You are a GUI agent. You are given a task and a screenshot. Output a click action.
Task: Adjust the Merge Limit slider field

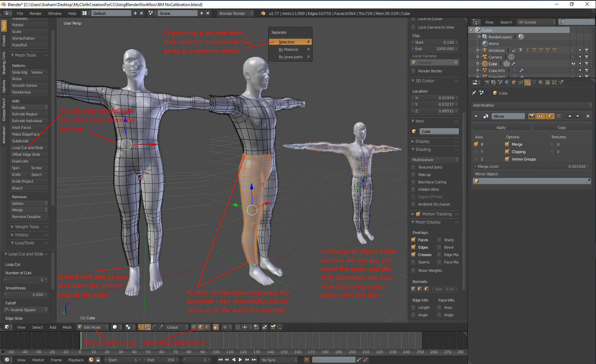[532, 167]
